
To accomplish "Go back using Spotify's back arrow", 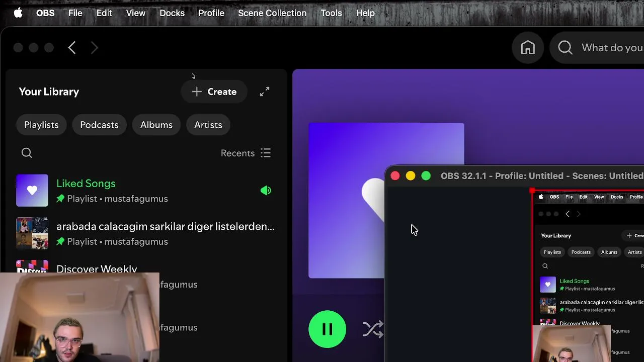I will [72, 48].
